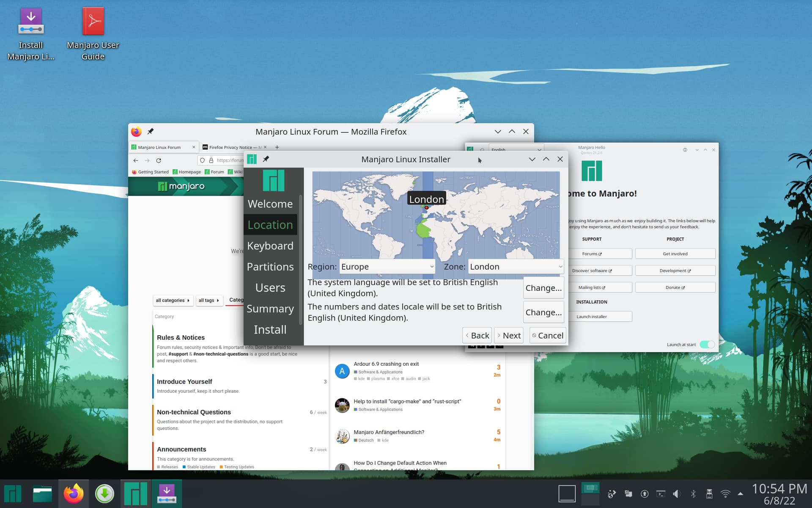This screenshot has height=508, width=812.
Task: Select the Location tab in installer sidebar
Action: point(270,225)
